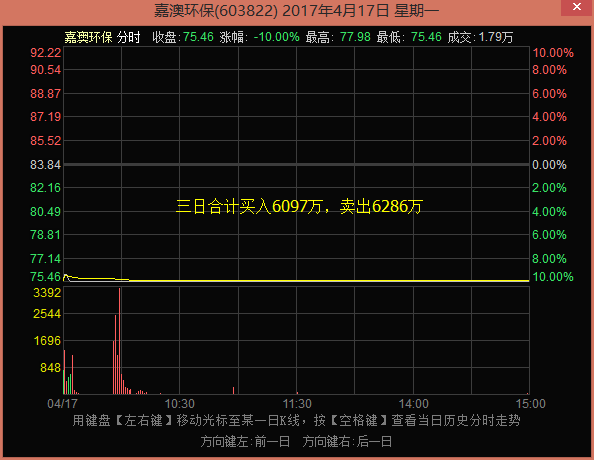Screen dimensions: 594x460
Task: Click the 83.84 baseline price label
Action: click(x=45, y=165)
